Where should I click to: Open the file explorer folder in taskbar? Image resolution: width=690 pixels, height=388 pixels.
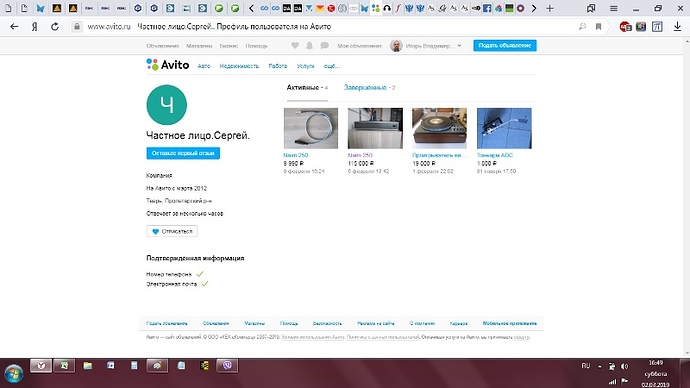pyautogui.click(x=88, y=366)
